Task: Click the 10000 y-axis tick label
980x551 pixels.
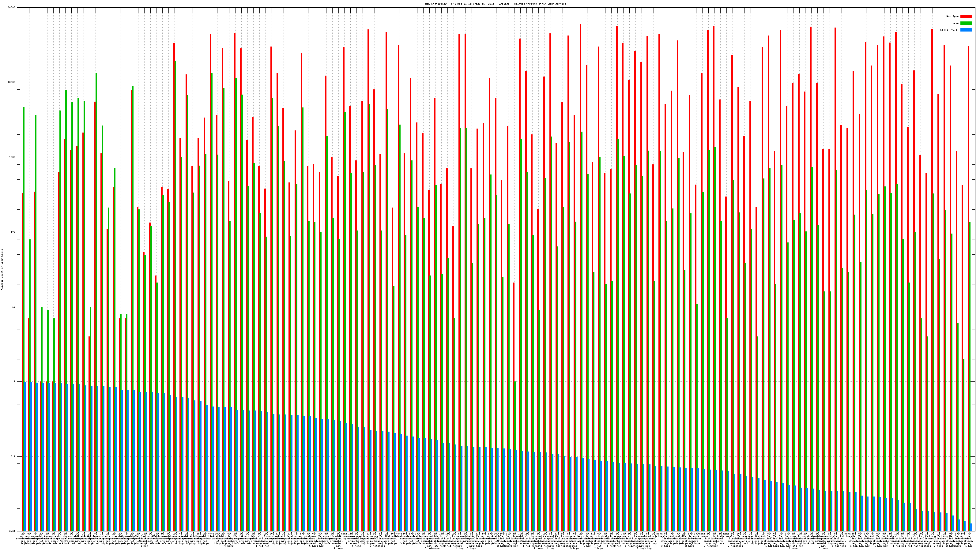Action: (x=12, y=83)
